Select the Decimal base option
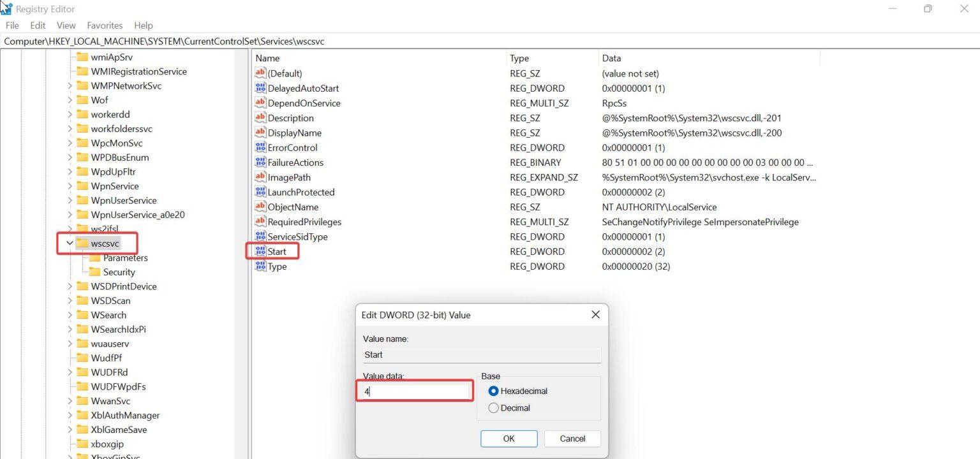 coord(493,407)
